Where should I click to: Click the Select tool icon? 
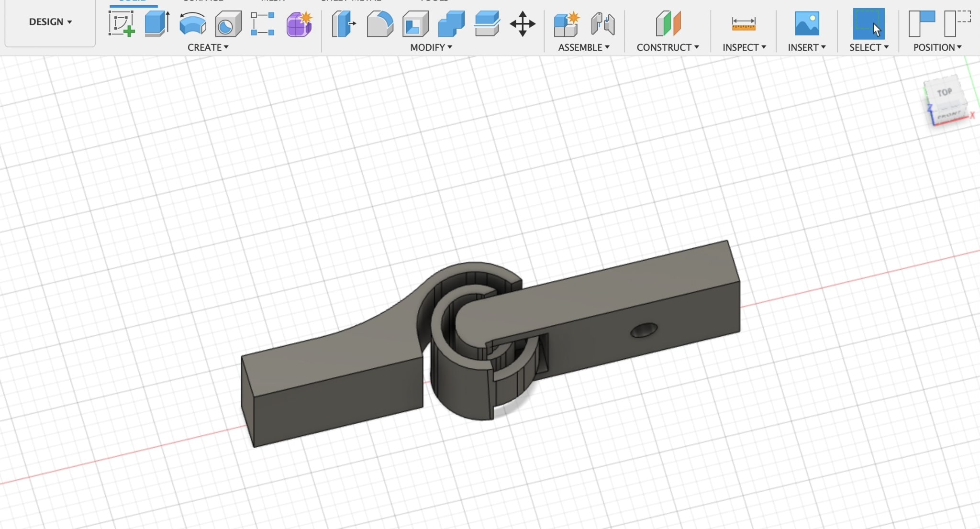869,23
